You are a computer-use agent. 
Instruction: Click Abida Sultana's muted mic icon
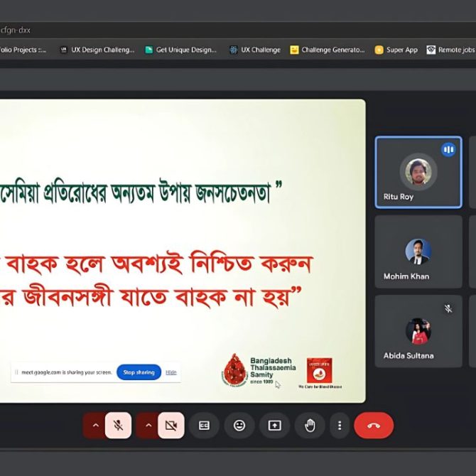pyautogui.click(x=448, y=308)
